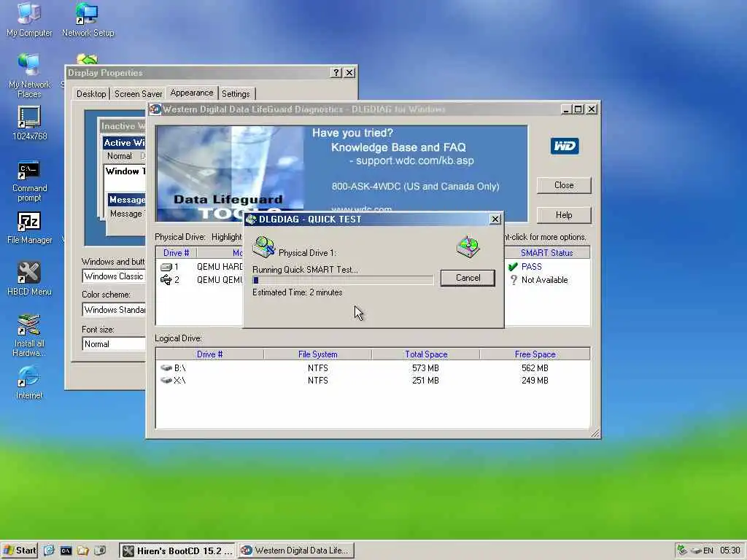The height and width of the screenshot is (560, 747).
Task: Click Not Available SMART status text
Action: click(x=544, y=280)
